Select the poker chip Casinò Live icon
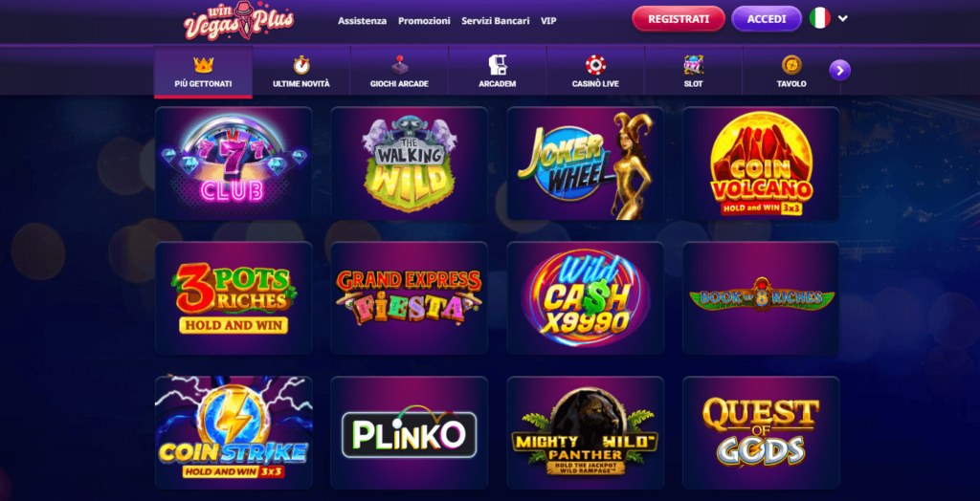The width and height of the screenshot is (980, 501). coord(595,64)
